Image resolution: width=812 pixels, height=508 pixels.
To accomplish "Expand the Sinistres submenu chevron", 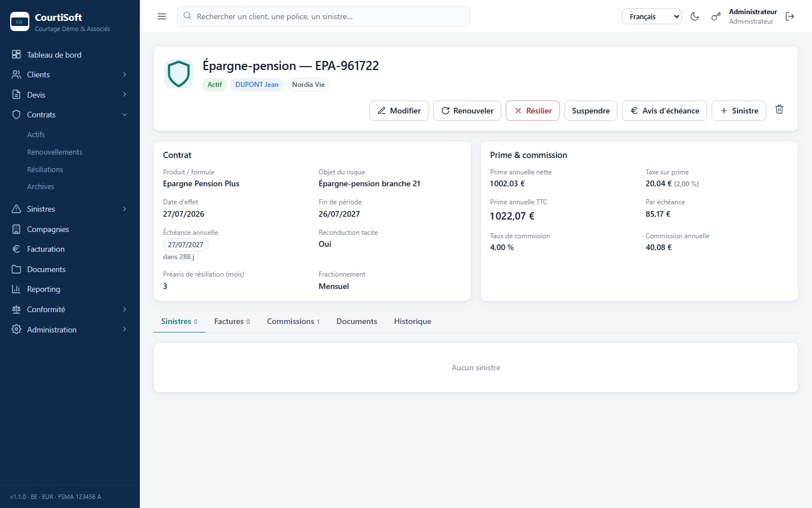I will pyautogui.click(x=125, y=209).
